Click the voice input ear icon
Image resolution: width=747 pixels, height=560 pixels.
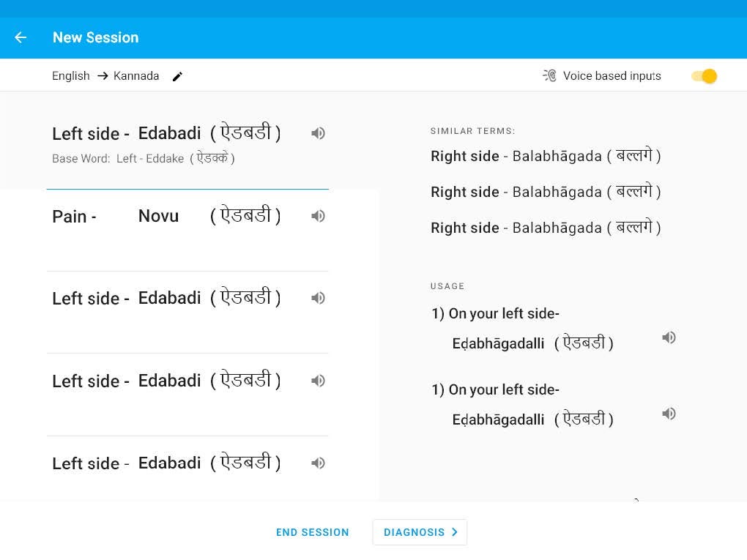point(549,75)
